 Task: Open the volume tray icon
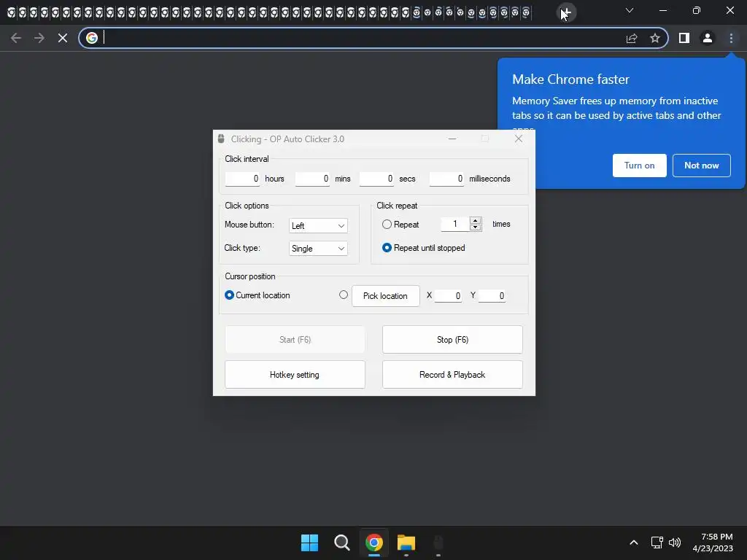click(x=675, y=542)
